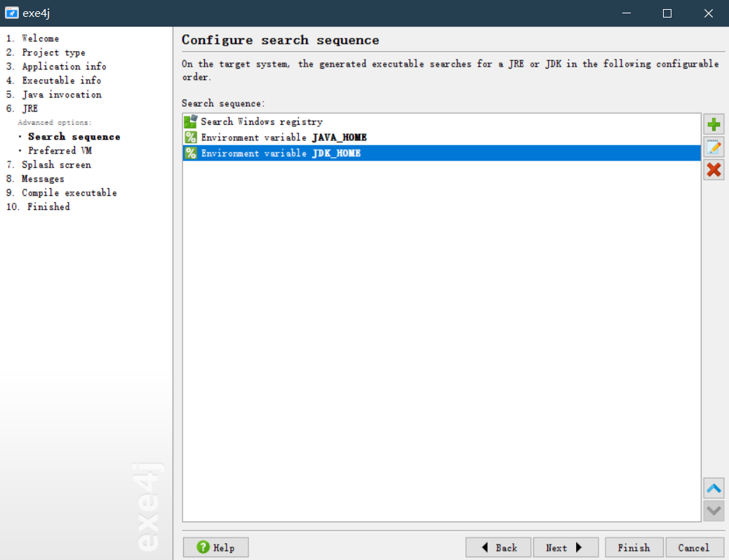Click the grey move down arrow
The width and height of the screenshot is (729, 560).
tap(714, 511)
